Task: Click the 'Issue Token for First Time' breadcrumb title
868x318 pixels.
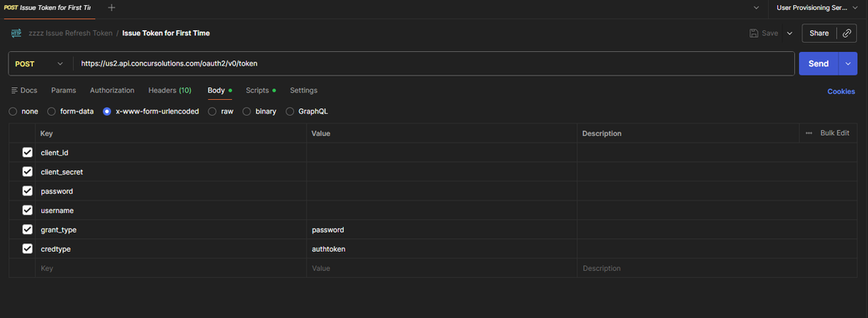Action: [166, 34]
